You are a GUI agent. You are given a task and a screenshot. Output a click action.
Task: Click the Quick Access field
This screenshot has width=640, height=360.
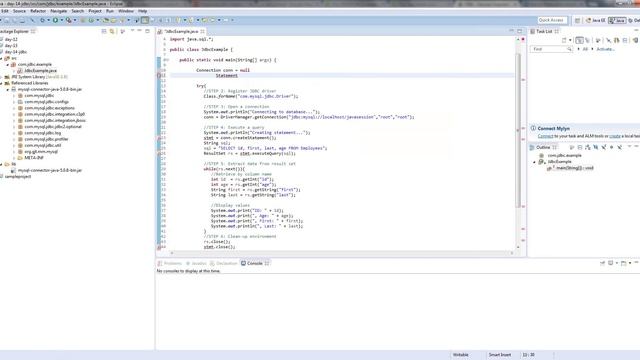(552, 20)
